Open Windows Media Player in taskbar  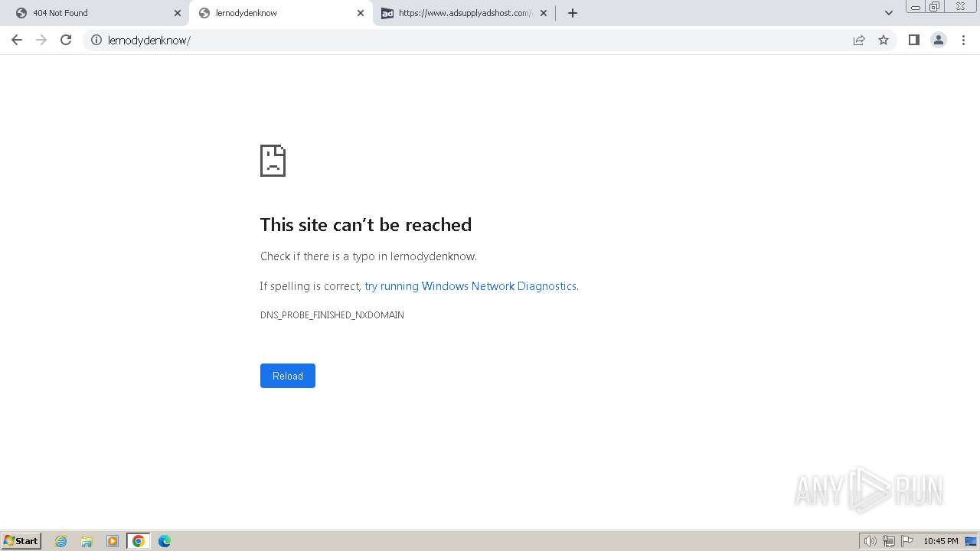[x=113, y=541]
